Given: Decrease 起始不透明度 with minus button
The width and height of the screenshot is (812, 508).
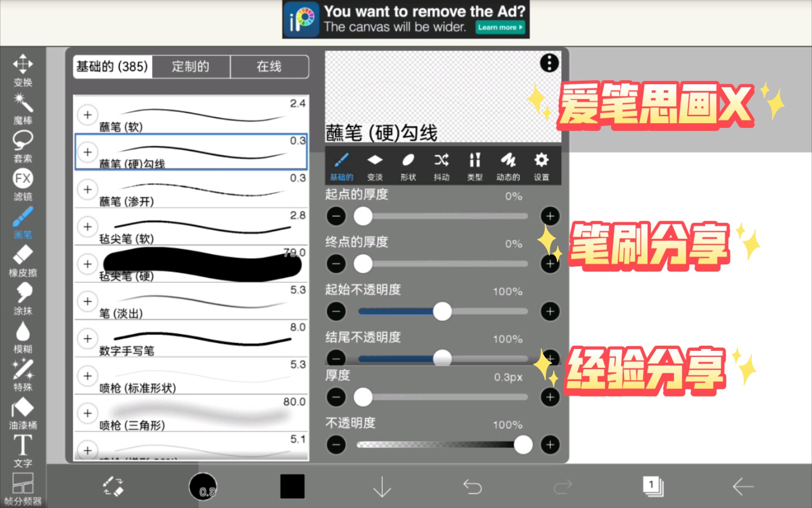Looking at the screenshot, I should click(336, 311).
